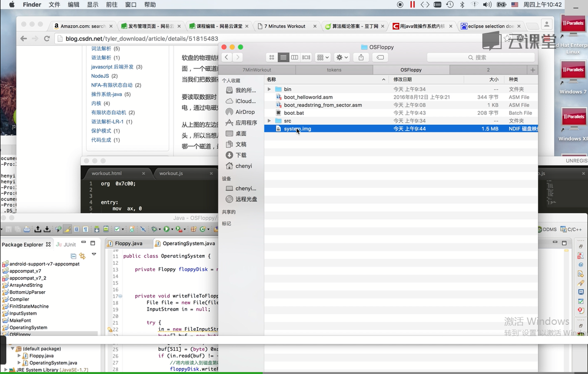The width and height of the screenshot is (588, 374).
Task: Expand the bin folder disclosure triangle
Action: 269,90
